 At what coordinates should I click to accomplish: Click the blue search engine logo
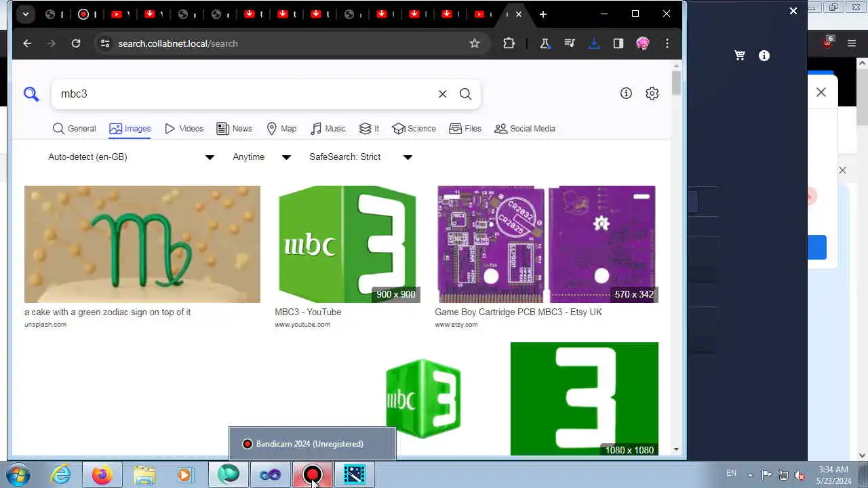click(31, 94)
